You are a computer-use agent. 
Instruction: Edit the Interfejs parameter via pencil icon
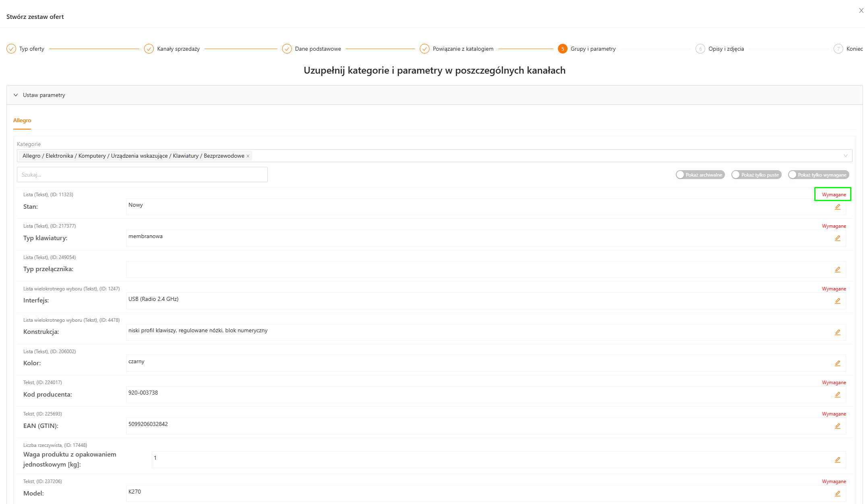click(x=837, y=301)
